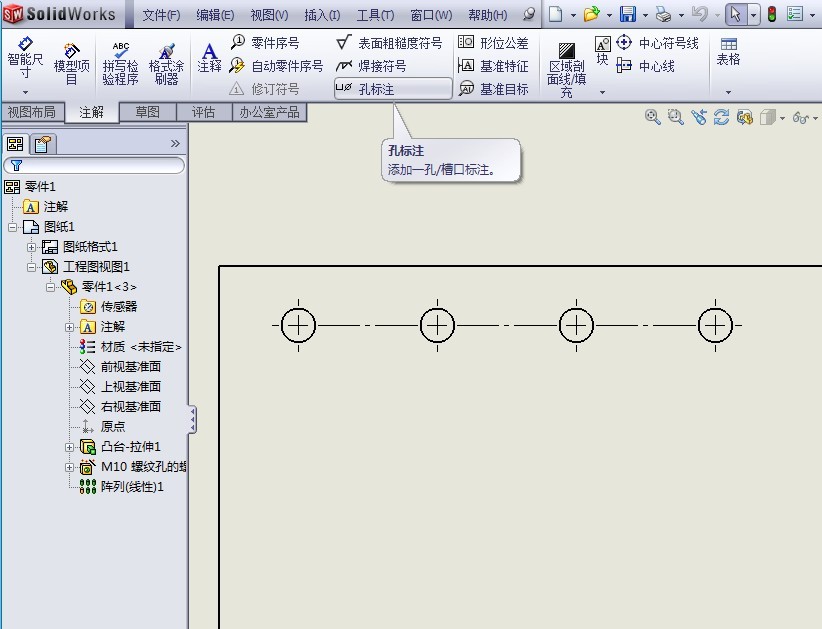The height and width of the screenshot is (629, 822).
Task: Insert a 基准特征 datum feature
Action: click(x=493, y=66)
